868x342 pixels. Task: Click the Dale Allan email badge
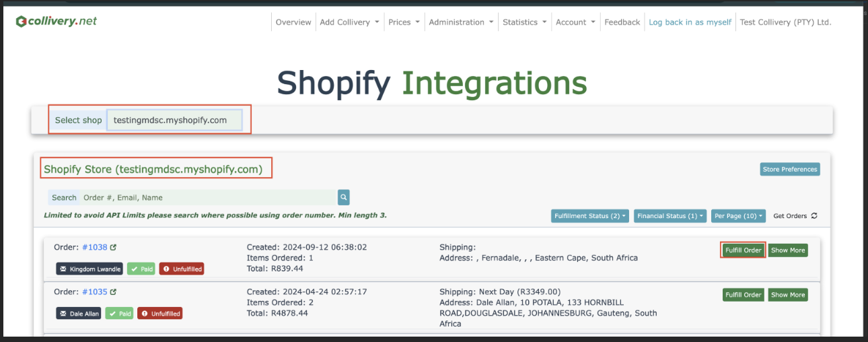coord(78,314)
